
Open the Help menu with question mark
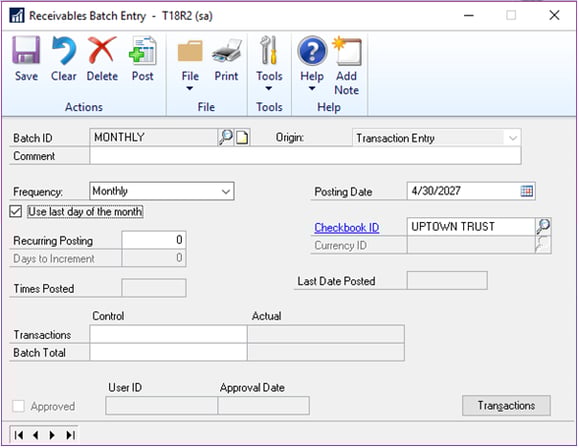click(x=312, y=63)
